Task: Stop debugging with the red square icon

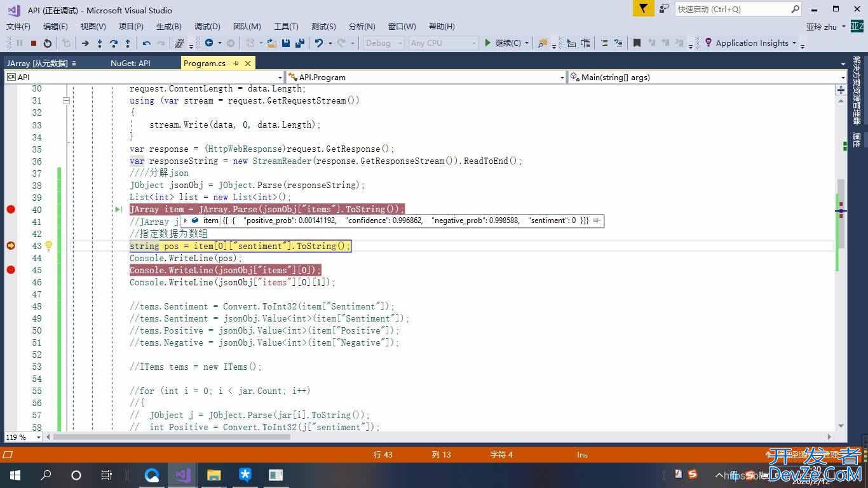Action: (x=34, y=43)
